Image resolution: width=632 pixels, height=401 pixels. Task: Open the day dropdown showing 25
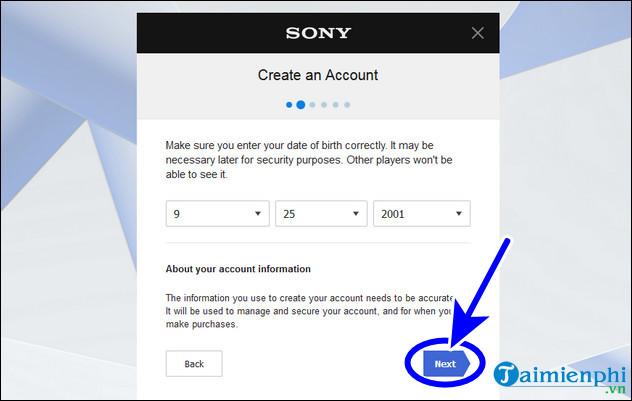click(321, 214)
